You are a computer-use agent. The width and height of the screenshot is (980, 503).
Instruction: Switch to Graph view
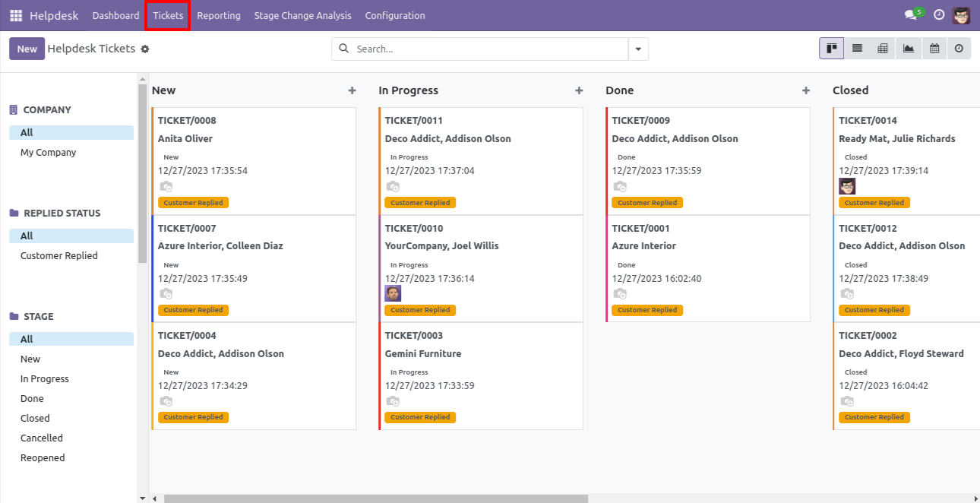[x=909, y=49]
